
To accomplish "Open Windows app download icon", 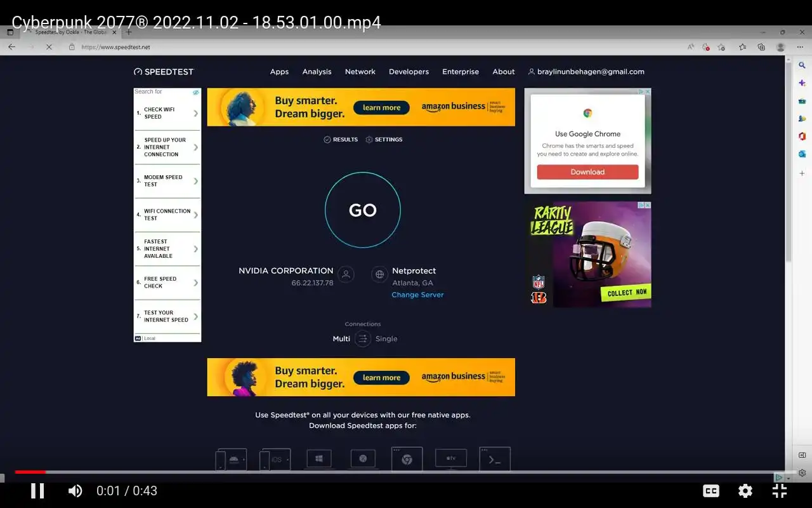I will [319, 459].
